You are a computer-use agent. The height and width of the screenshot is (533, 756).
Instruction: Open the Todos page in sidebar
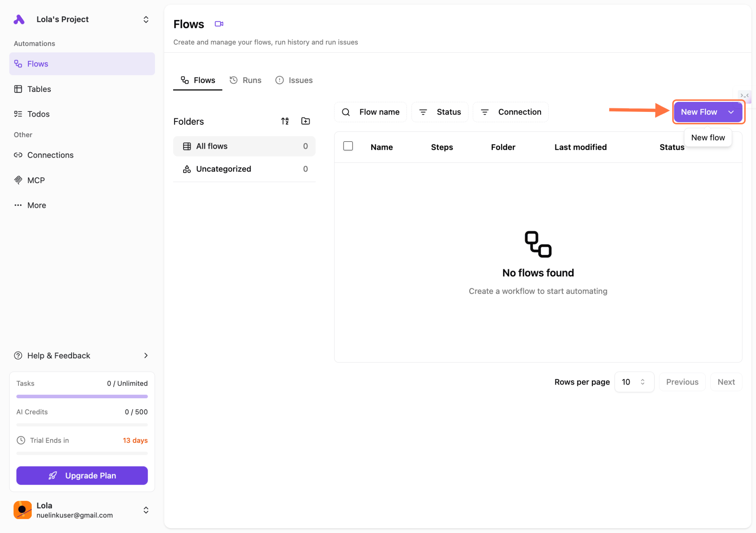point(38,114)
